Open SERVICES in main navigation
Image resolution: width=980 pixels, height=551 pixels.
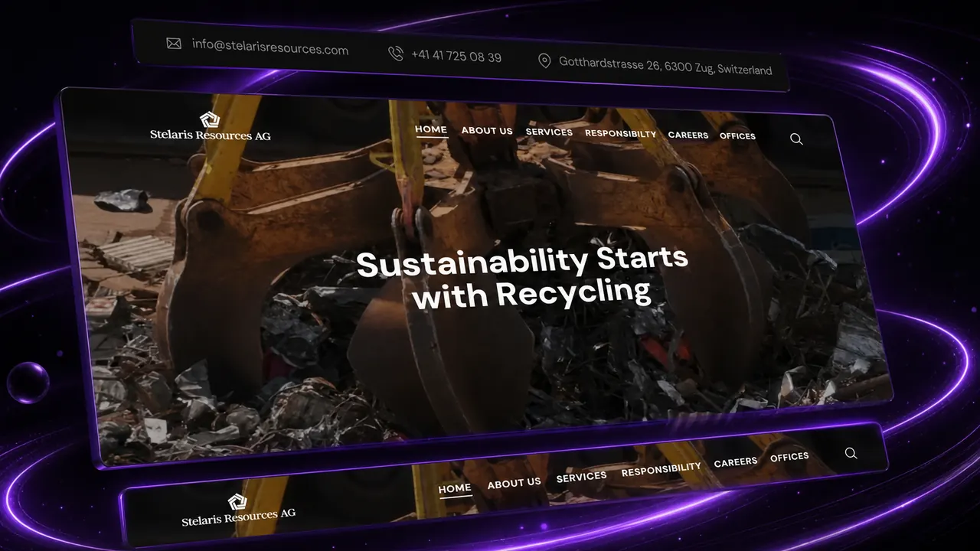pos(549,132)
